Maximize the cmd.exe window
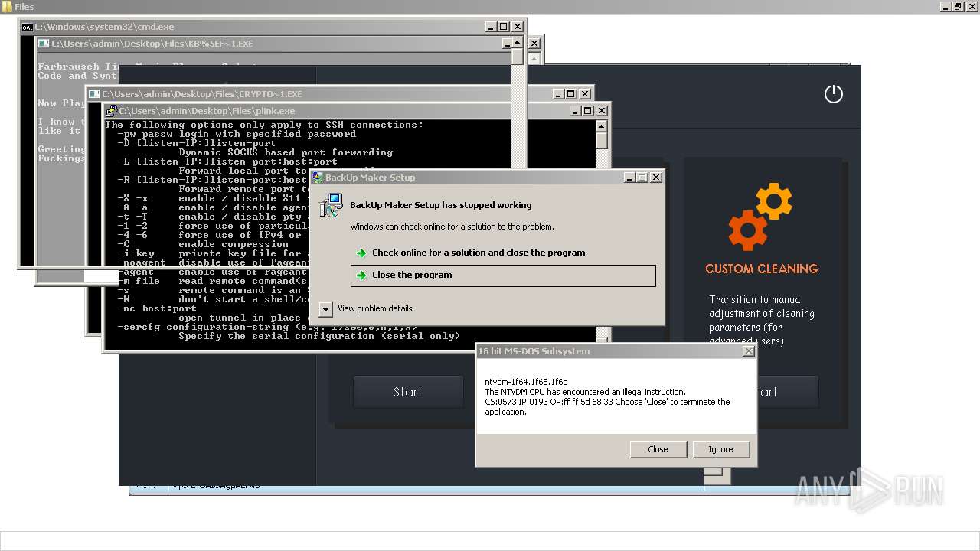The width and height of the screenshot is (980, 551). pos(503,27)
